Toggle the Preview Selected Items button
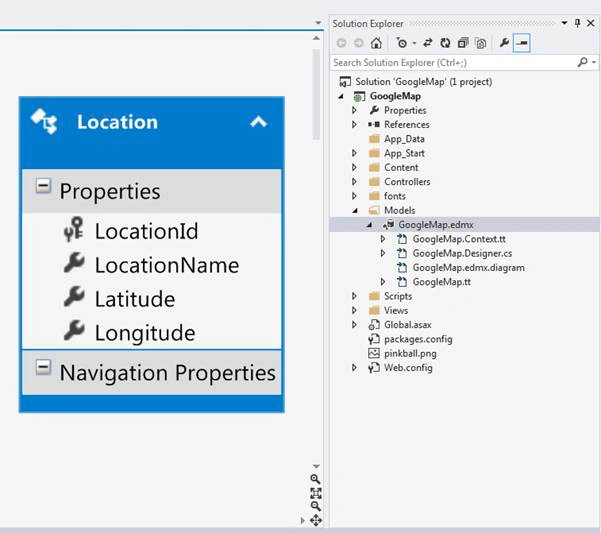This screenshot has width=601, height=533. tap(522, 43)
